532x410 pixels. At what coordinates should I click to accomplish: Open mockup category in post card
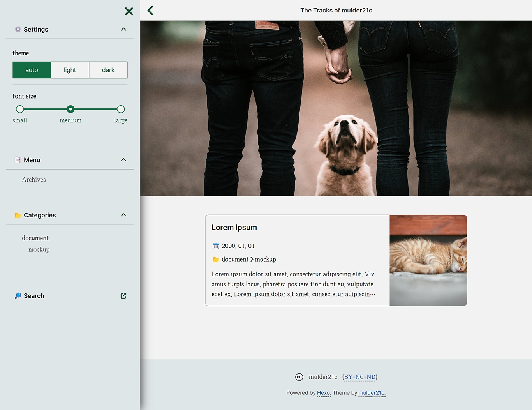(266, 260)
